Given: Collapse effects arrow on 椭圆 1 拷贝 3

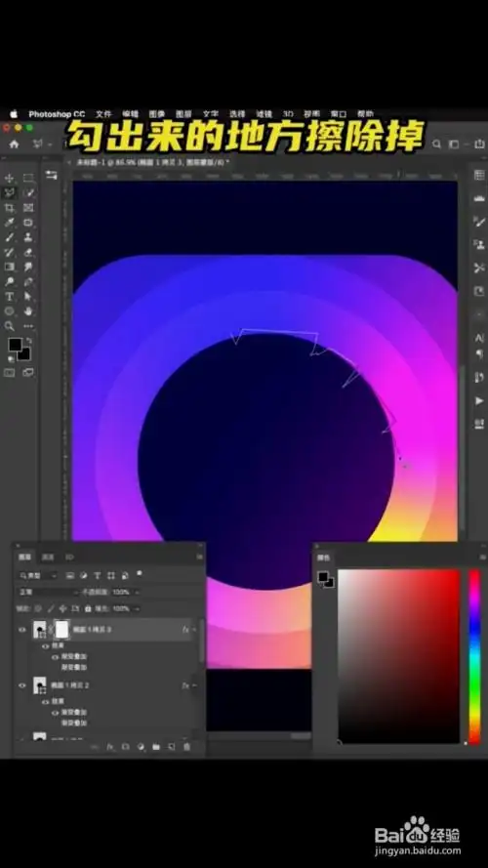Looking at the screenshot, I should point(194,630).
